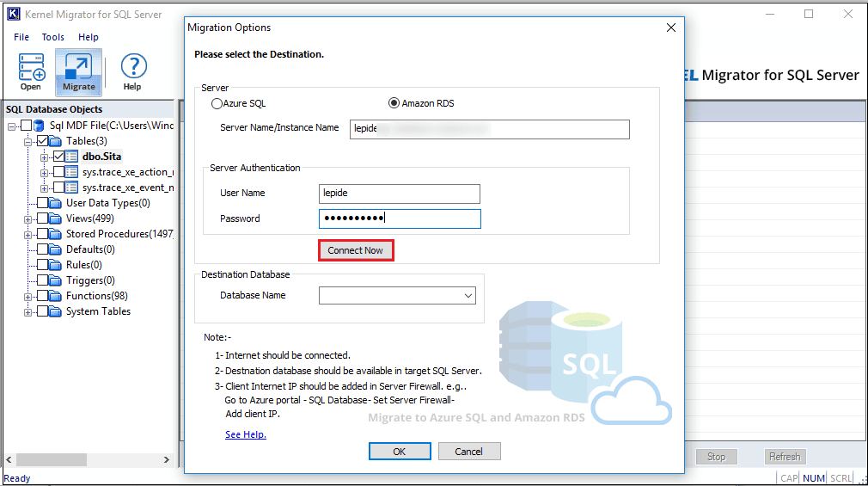The image size is (868, 486).
Task: Click the Defaults(0) folder icon
Action: [x=55, y=250]
